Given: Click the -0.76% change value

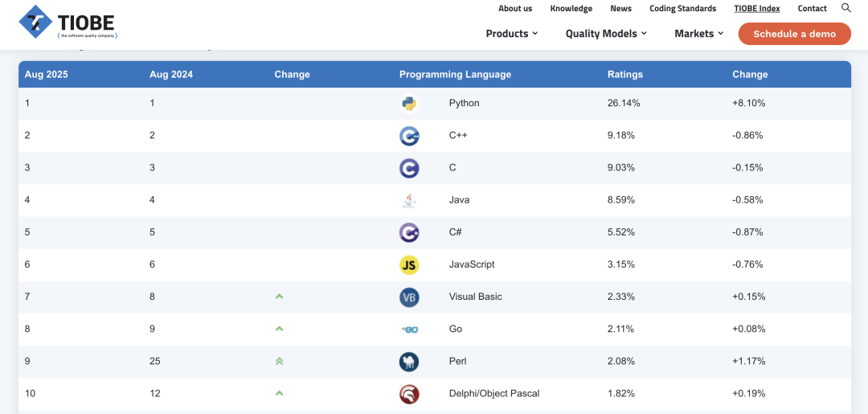Looking at the screenshot, I should click(748, 264).
